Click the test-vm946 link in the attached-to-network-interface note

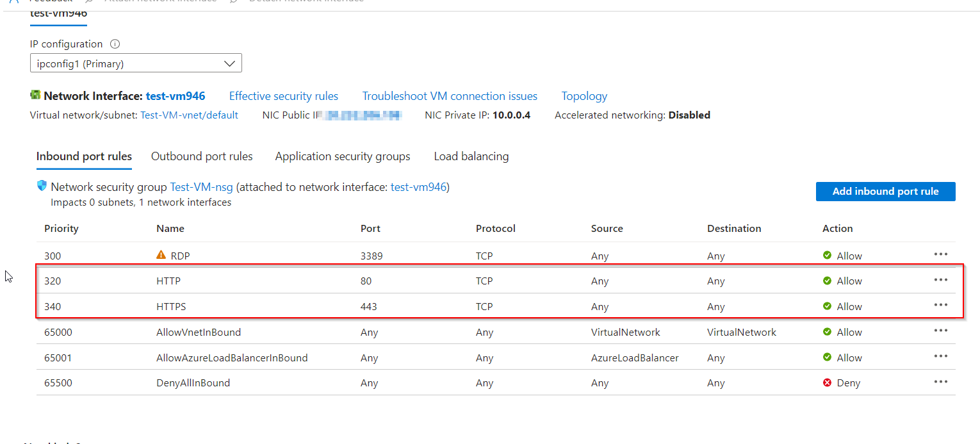pos(418,187)
